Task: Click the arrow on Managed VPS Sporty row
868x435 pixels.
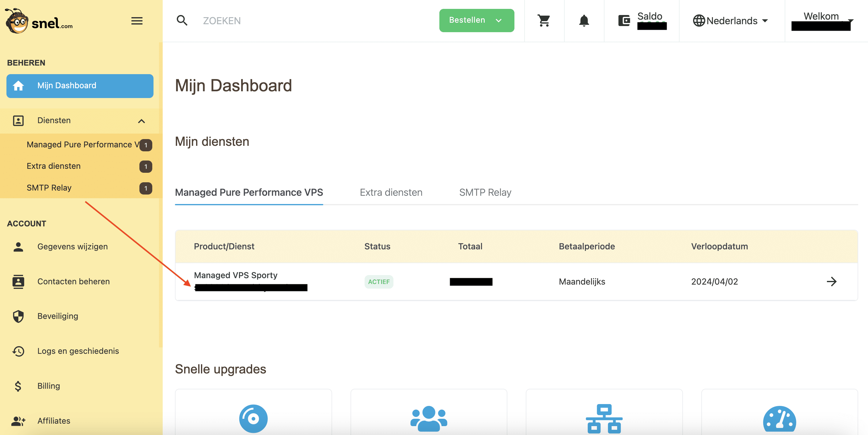Action: [831, 282]
